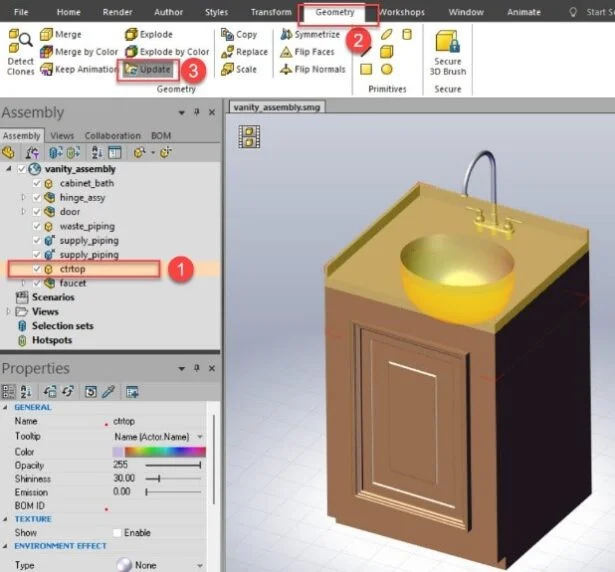Click Copy geometry tool
This screenshot has width=615, height=572.
[238, 35]
